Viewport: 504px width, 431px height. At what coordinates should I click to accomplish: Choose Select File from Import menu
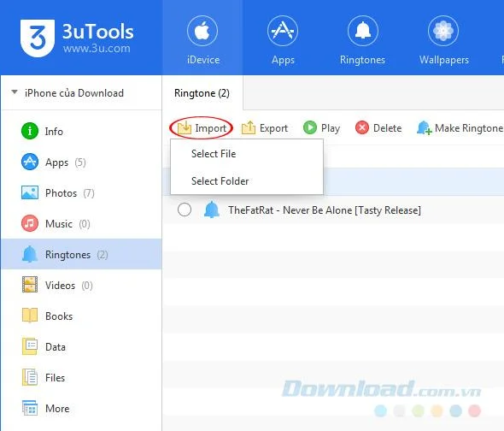click(x=247, y=154)
